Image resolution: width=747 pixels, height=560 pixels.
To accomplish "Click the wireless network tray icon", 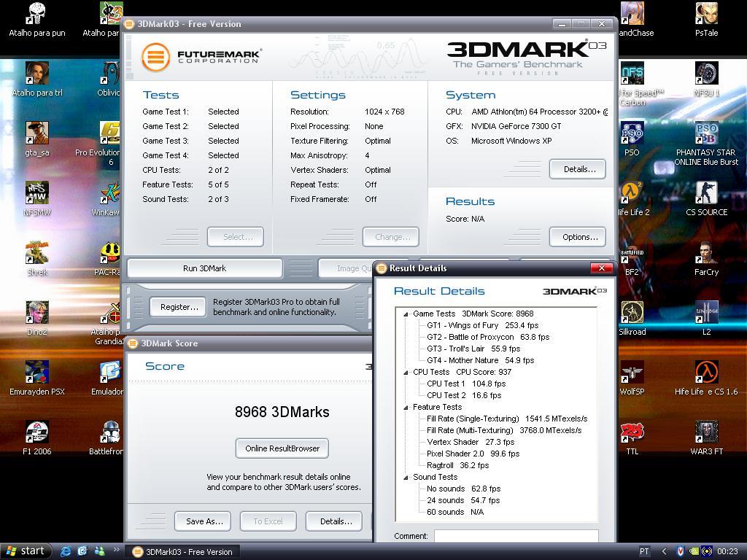I will [707, 551].
